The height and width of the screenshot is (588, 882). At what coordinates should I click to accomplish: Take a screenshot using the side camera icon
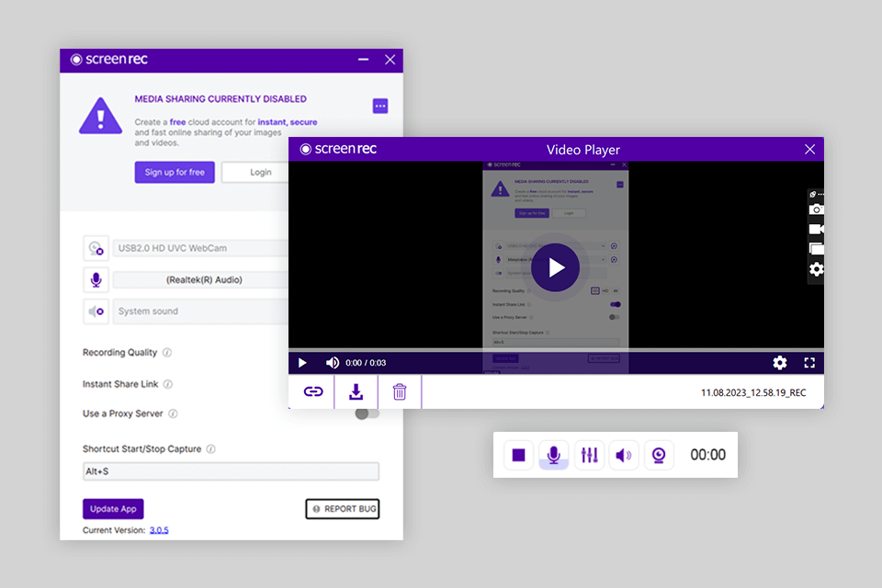pyautogui.click(x=816, y=209)
